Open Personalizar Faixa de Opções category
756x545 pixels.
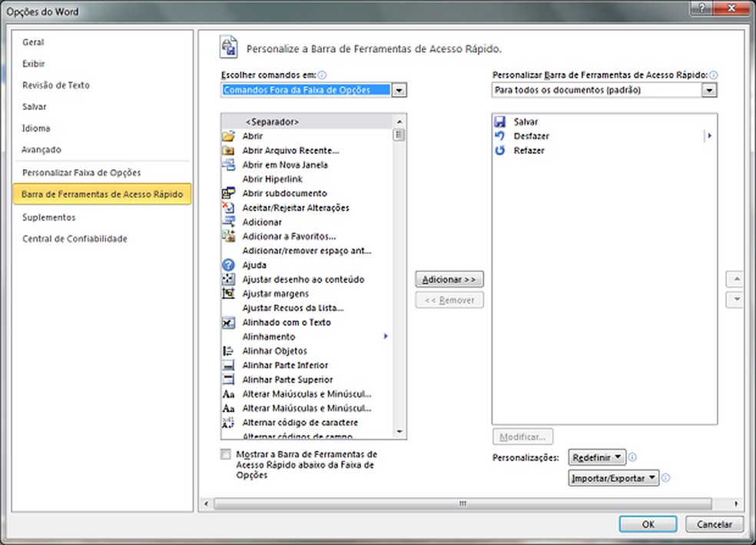81,173
